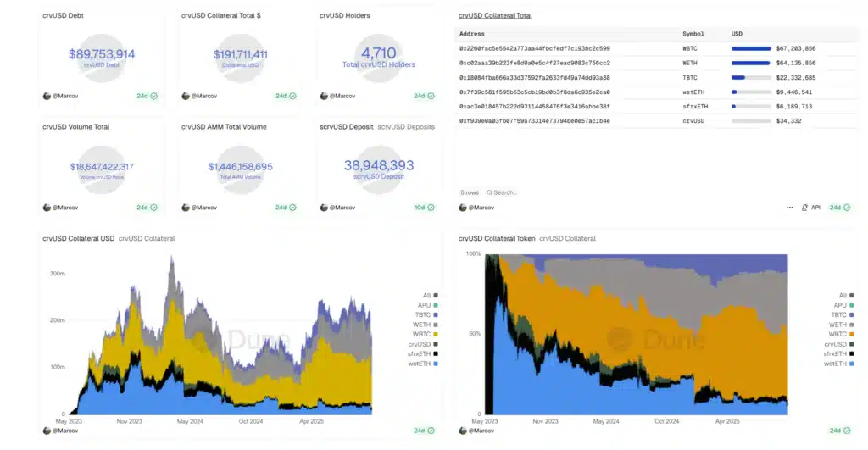The height and width of the screenshot is (450, 868).
Task: Sort table by the Address column header
Action: pyautogui.click(x=472, y=34)
